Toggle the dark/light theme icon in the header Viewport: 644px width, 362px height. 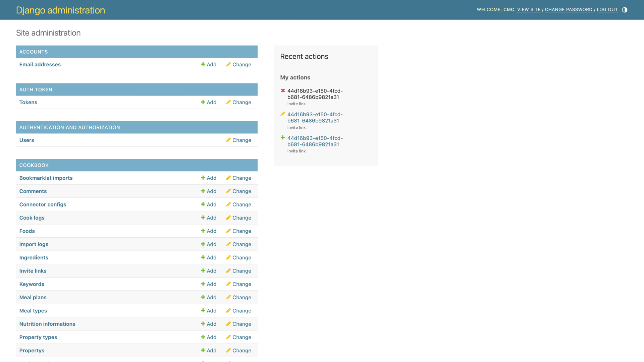tap(625, 10)
